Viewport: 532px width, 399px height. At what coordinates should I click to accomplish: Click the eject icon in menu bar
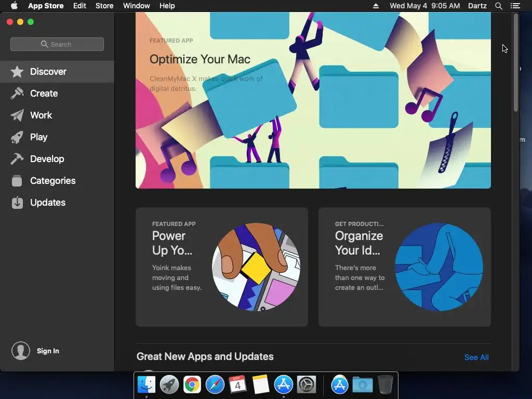[376, 6]
